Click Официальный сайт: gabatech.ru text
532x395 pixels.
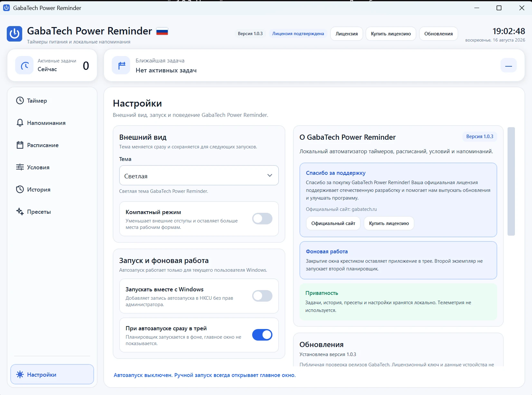tap(341, 209)
